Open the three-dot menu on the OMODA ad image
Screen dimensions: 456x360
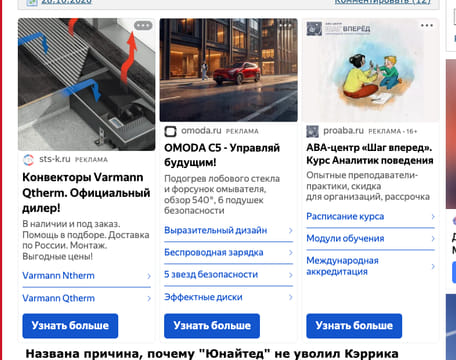click(285, 25)
